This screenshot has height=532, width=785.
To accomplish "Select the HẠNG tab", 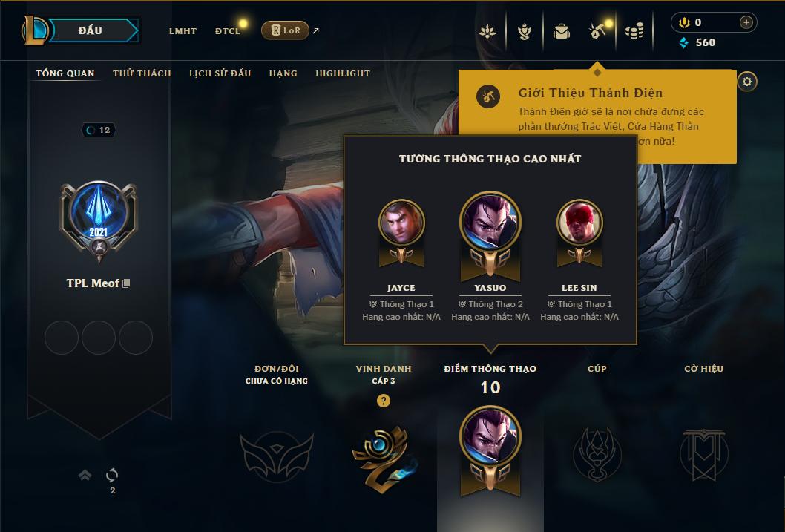I will coord(283,73).
